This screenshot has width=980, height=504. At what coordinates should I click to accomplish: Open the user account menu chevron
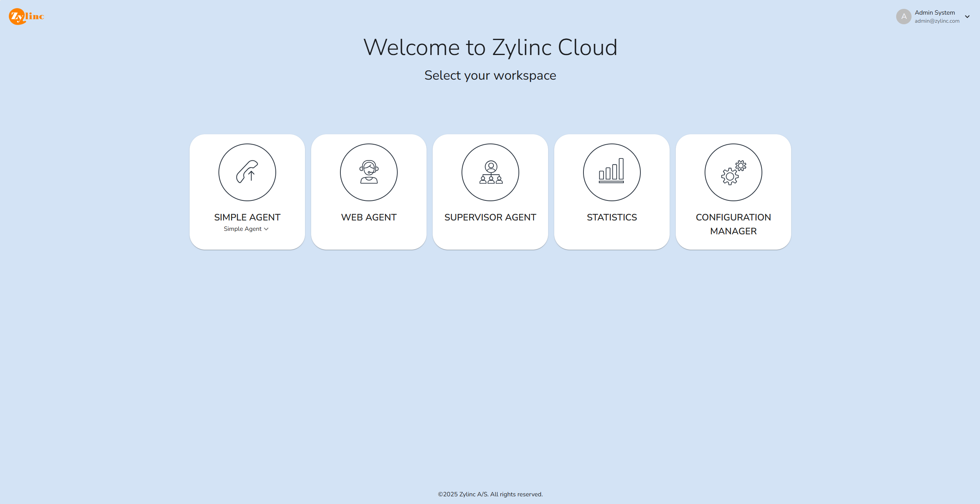[967, 17]
